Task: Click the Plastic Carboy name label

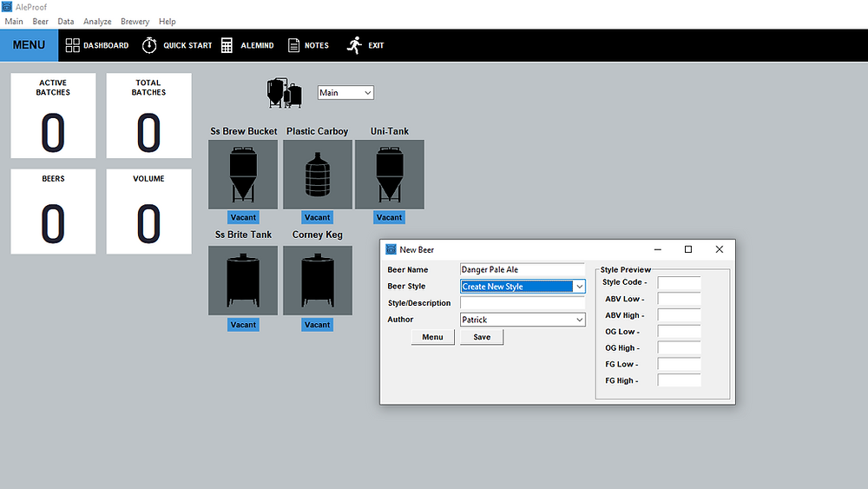Action: click(x=317, y=131)
